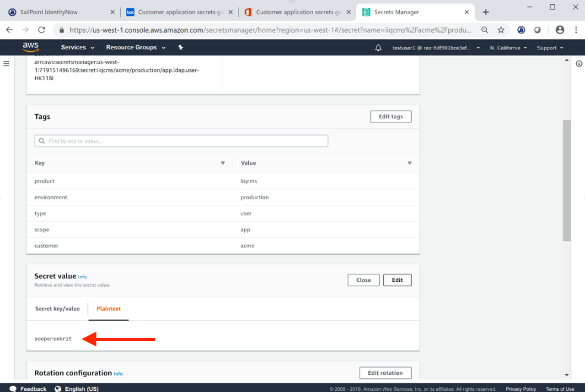Bookmark this page with the star icon
The image size is (585, 392).
point(501,30)
